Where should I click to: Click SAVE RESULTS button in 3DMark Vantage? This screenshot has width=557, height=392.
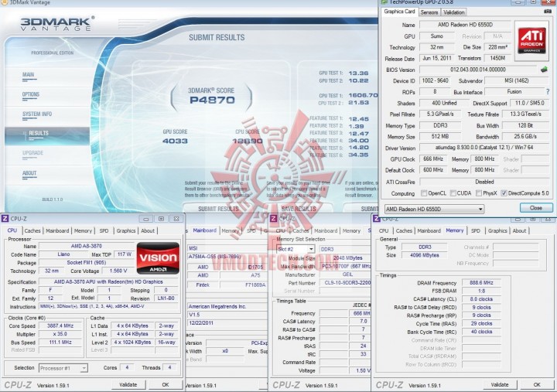(x=299, y=209)
